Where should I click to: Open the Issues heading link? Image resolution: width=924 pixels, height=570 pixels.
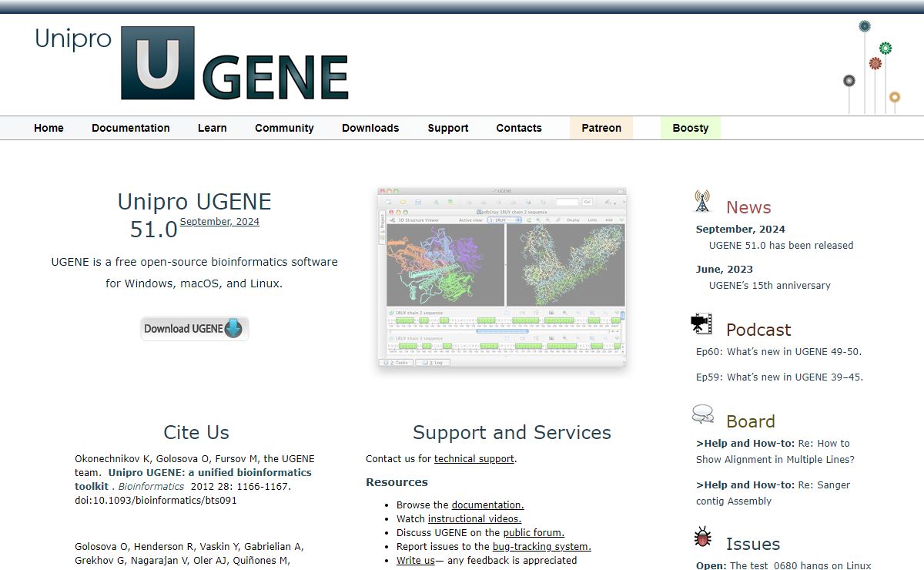[x=753, y=544]
